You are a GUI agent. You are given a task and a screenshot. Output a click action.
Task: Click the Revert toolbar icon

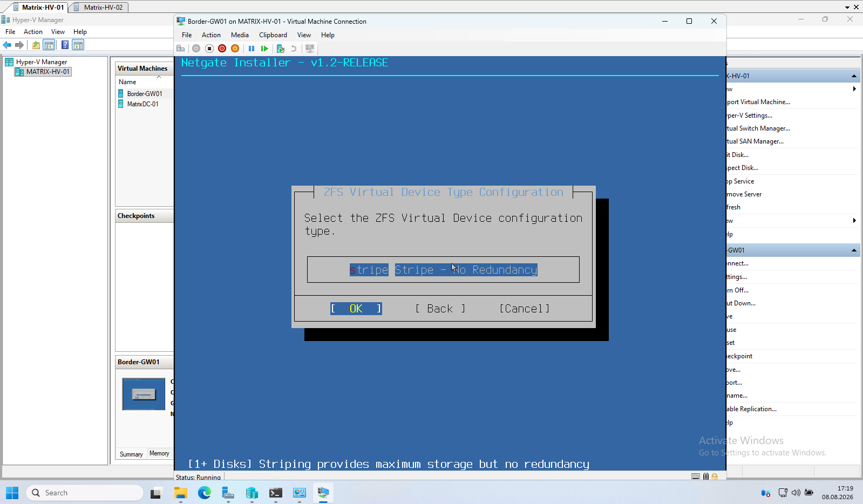(x=294, y=49)
